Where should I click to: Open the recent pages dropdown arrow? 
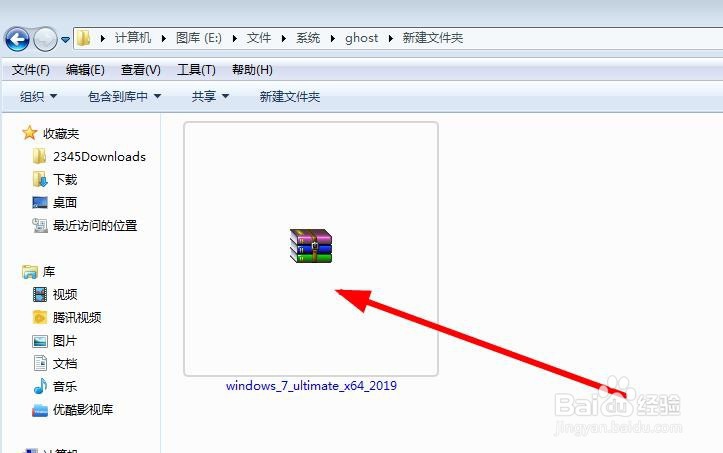click(x=65, y=40)
